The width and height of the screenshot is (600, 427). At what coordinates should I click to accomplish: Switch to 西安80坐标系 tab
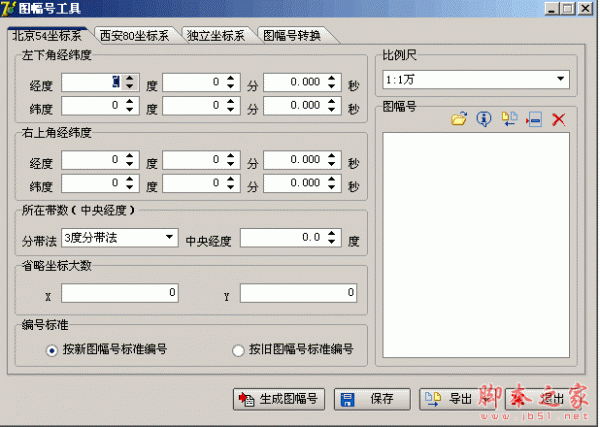(x=134, y=36)
